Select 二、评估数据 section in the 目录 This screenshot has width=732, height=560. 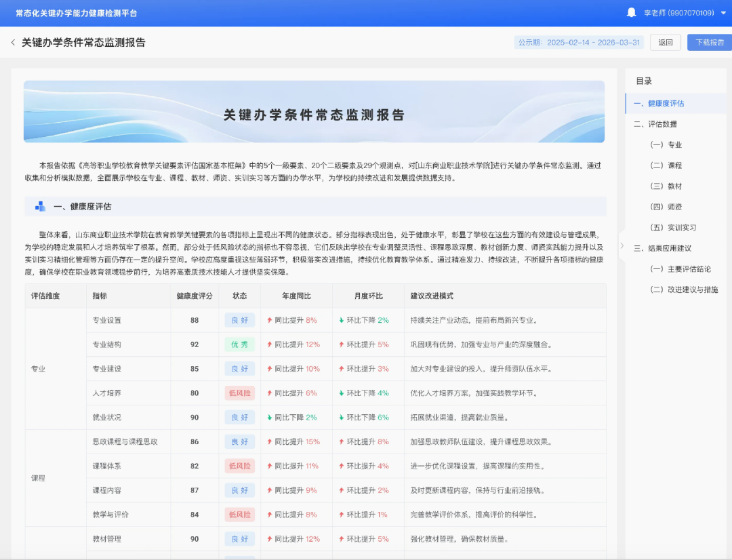click(x=655, y=124)
